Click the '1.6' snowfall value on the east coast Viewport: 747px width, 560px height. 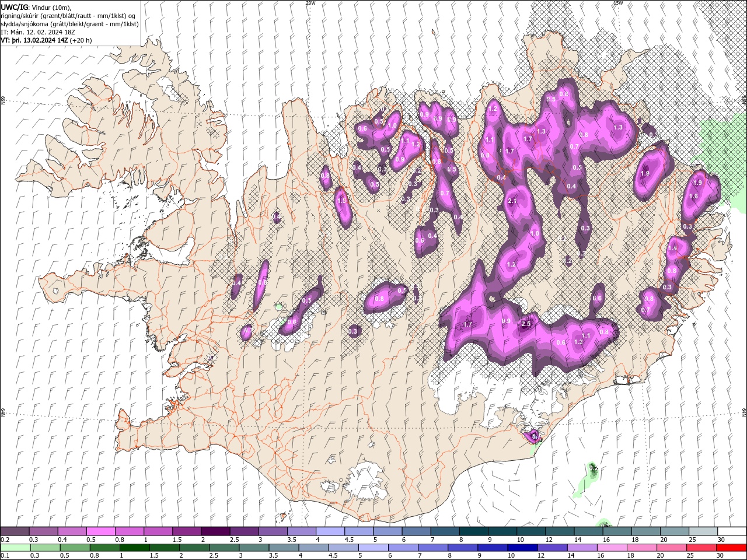coord(693,197)
